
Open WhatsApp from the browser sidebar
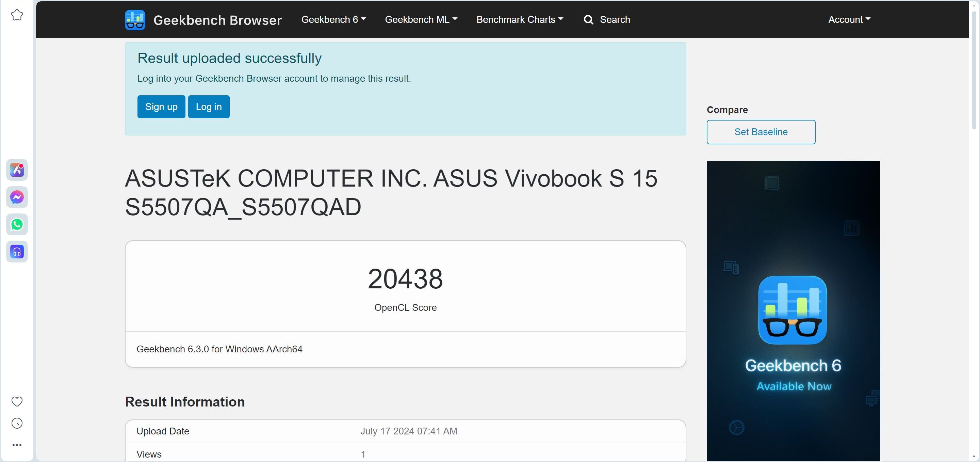[x=17, y=224]
